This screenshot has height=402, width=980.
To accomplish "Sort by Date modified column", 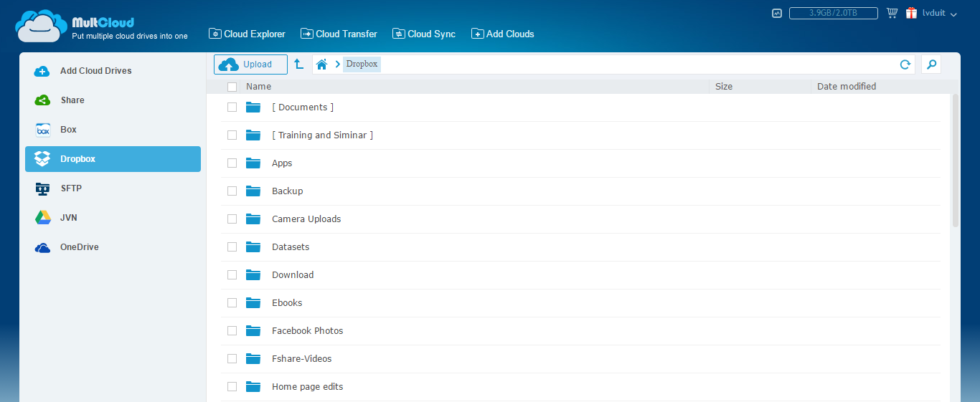I will [847, 87].
